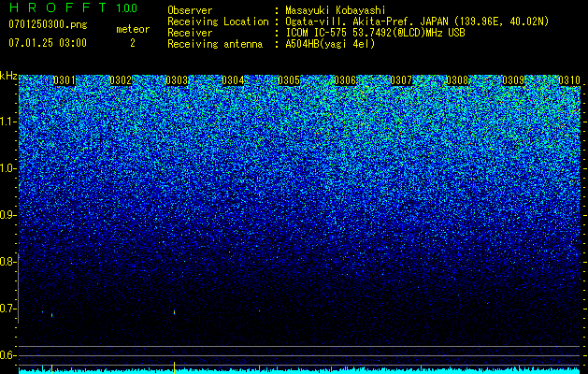Click the "Receiving Location" label
The width and height of the screenshot is (588, 374).
click(x=218, y=22)
